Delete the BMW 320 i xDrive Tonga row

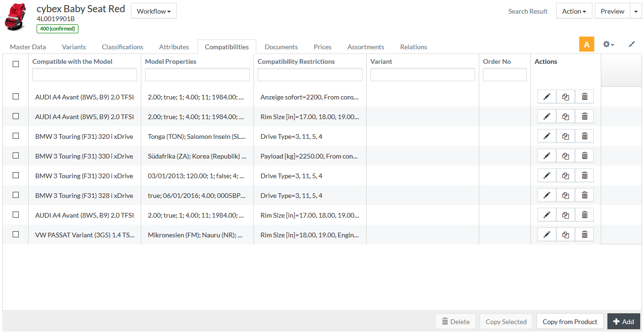tap(584, 136)
